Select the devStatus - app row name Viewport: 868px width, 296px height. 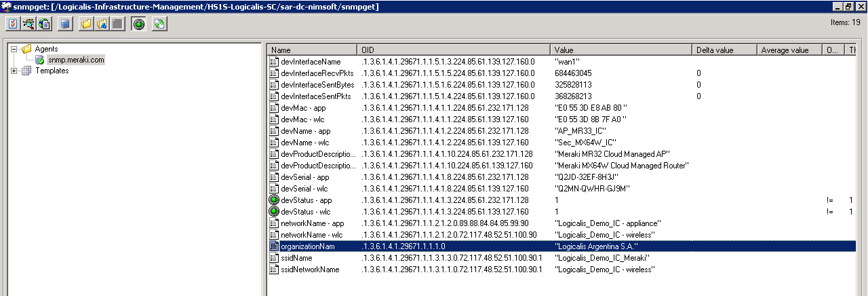[307, 200]
